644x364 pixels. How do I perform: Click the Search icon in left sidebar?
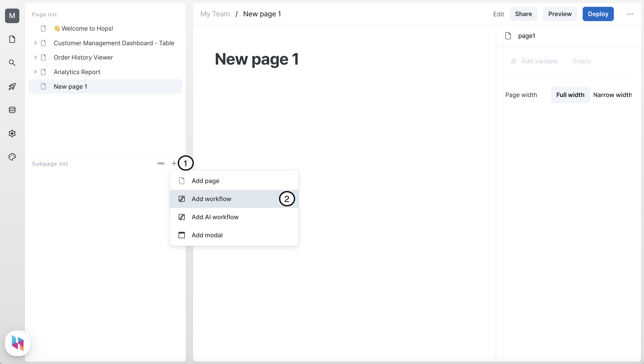click(x=12, y=63)
